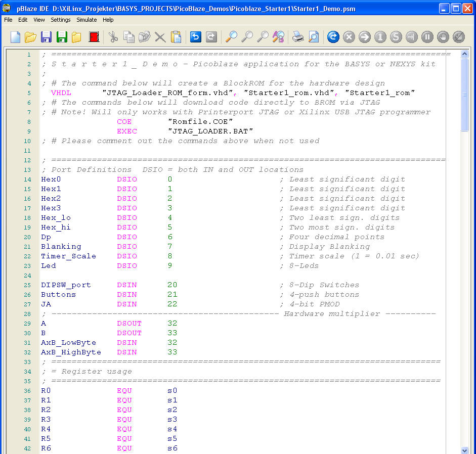This screenshot has height=454, width=476.
Task: Run simulation with the circle right-arrow icon
Action: click(365, 37)
